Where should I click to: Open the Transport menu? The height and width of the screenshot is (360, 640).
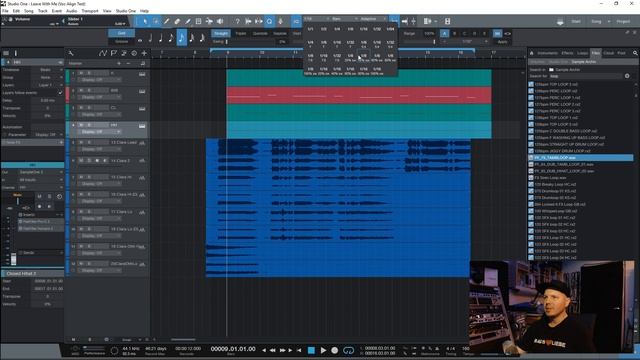click(90, 11)
